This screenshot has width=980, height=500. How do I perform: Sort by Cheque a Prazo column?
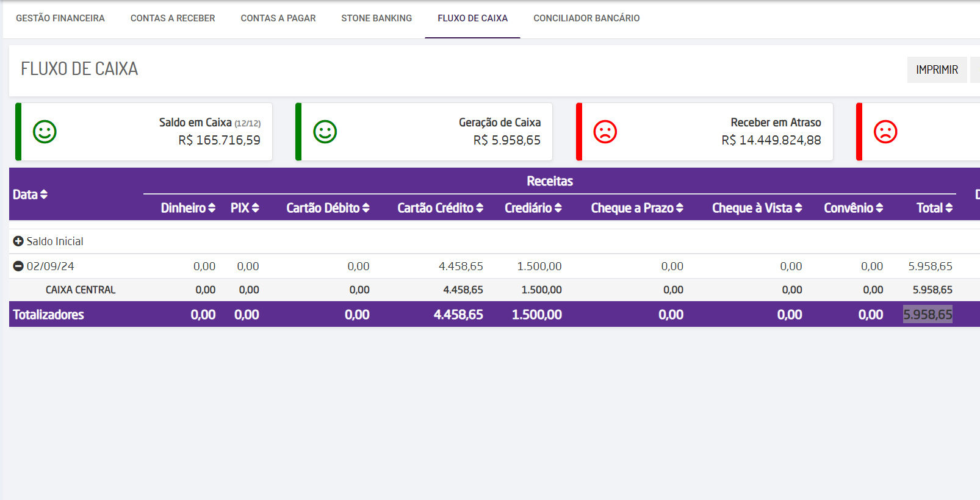679,208
